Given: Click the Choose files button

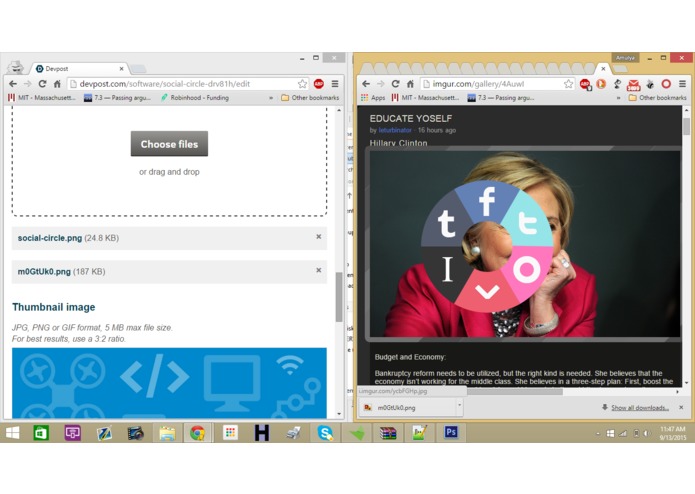Looking at the screenshot, I should (169, 144).
